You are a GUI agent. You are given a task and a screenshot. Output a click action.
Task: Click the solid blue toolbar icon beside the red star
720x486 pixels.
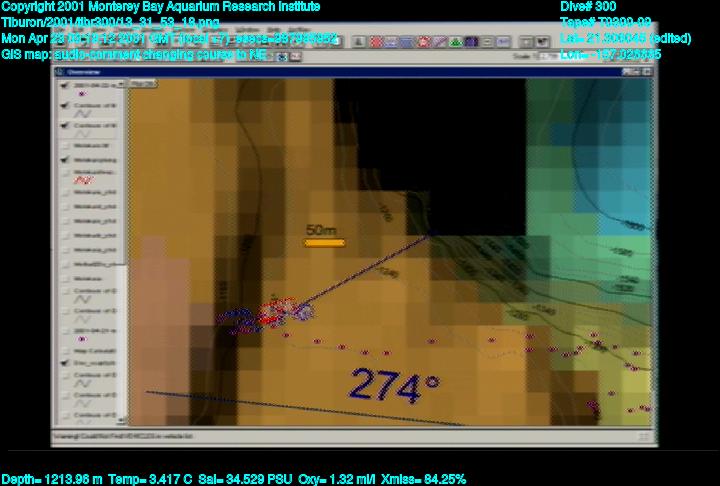pos(407,42)
